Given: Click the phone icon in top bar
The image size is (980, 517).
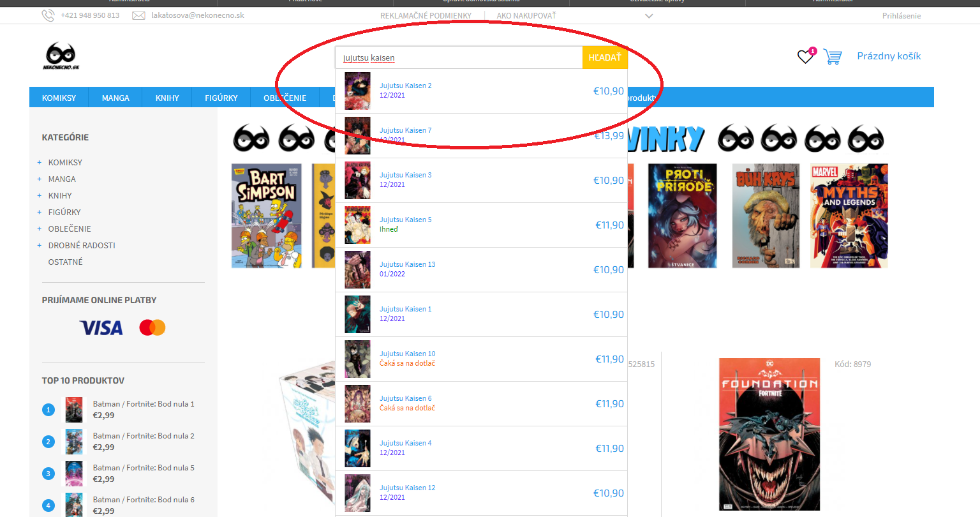Looking at the screenshot, I should (x=48, y=15).
